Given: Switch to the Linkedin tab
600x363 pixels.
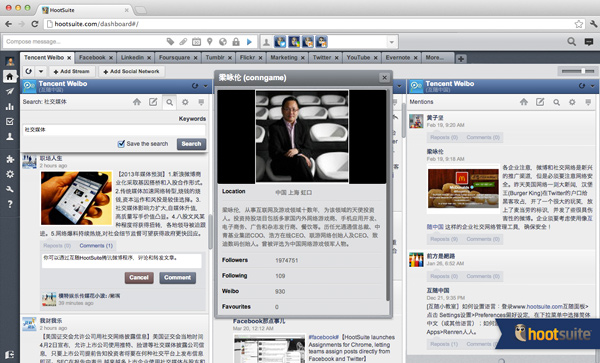Looking at the screenshot, I should [132, 57].
